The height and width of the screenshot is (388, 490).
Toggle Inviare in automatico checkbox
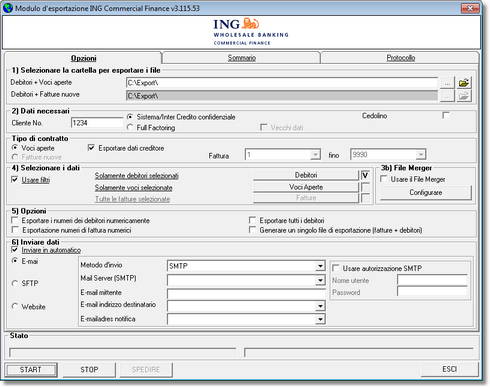tap(15, 250)
